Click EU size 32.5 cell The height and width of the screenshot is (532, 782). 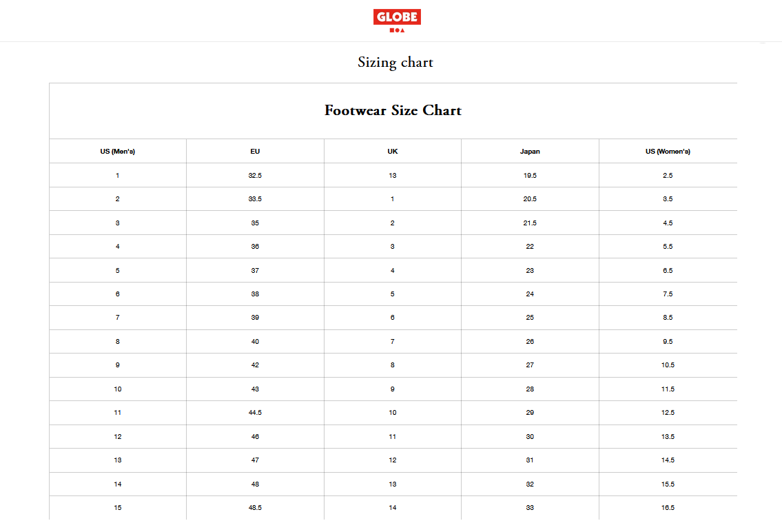coord(256,176)
